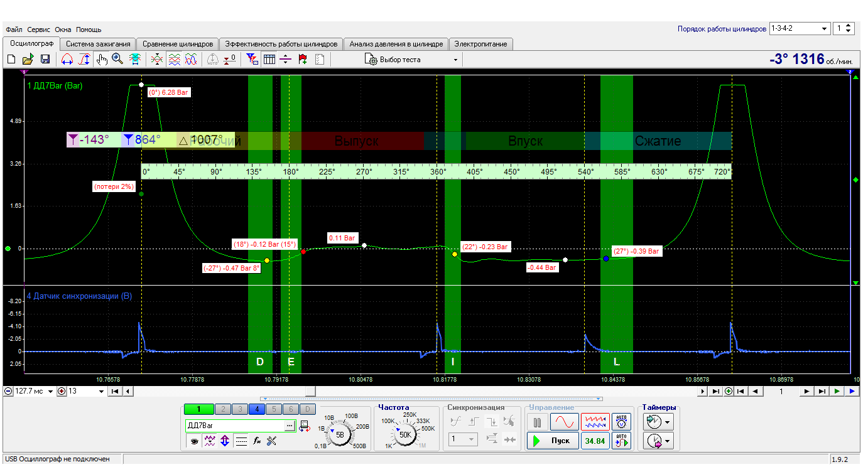Toggle channel 3 button
The image size is (868, 467).
239,409
